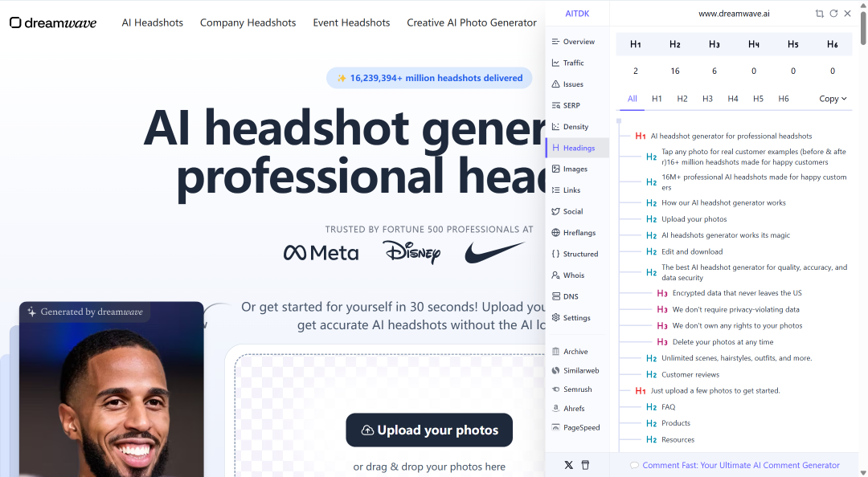Screen dimensions: 868x477
Task: Filter headings by H5 tab
Action: 759,99
